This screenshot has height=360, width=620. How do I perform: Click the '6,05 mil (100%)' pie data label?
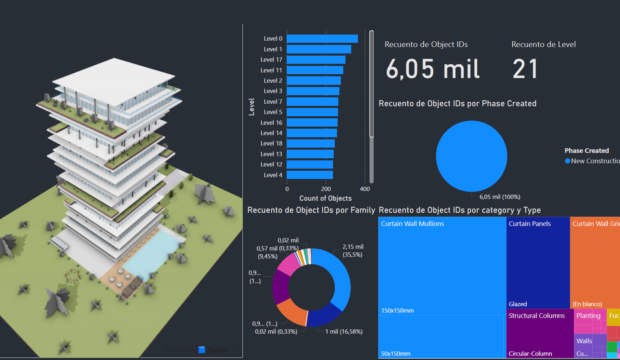(x=500, y=197)
